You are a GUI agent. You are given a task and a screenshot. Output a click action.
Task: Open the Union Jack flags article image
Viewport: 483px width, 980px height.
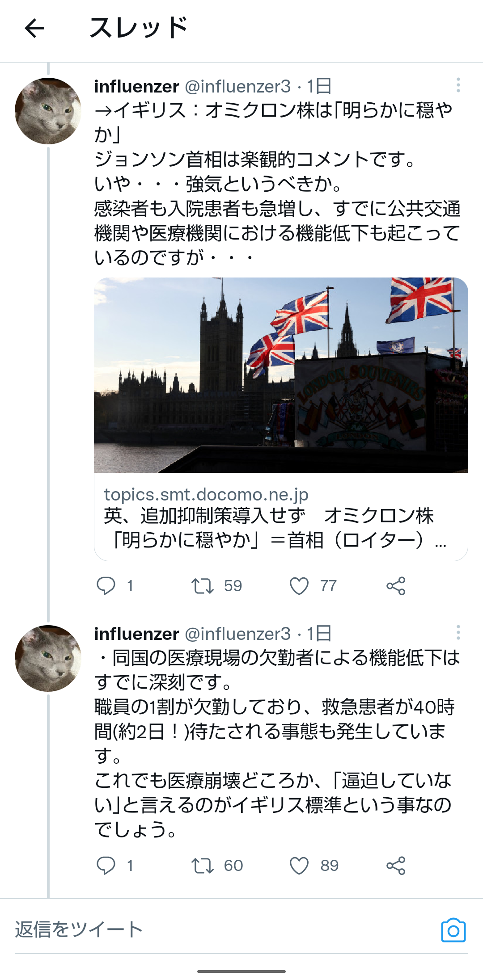point(281,375)
